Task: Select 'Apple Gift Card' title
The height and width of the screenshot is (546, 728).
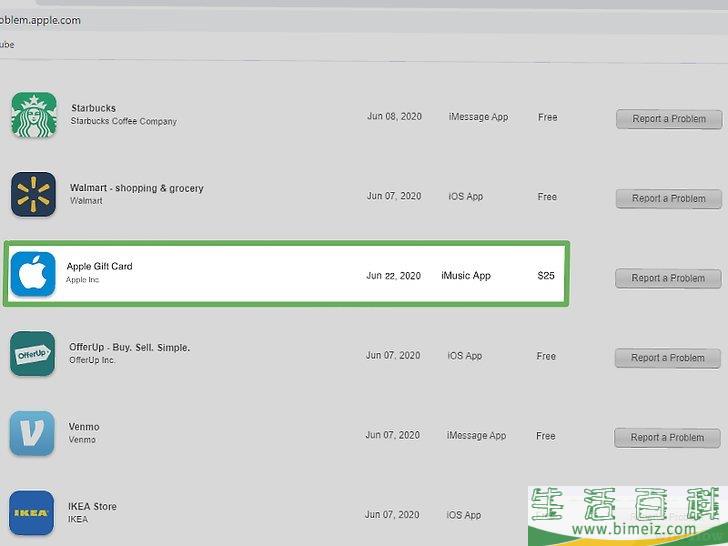Action: [x=99, y=266]
